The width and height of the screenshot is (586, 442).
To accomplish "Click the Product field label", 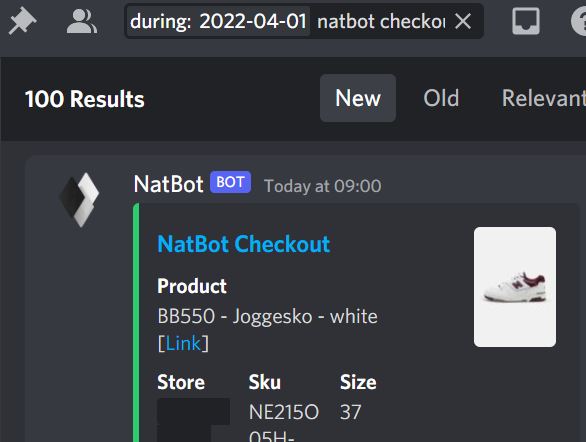I will [192, 286].
